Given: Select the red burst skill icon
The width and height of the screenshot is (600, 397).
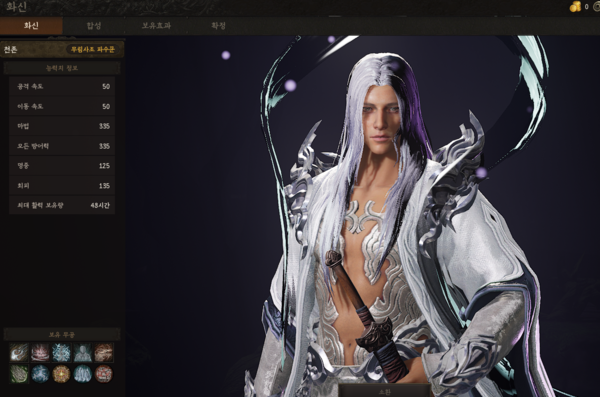Looking at the screenshot, I should [x=40, y=352].
